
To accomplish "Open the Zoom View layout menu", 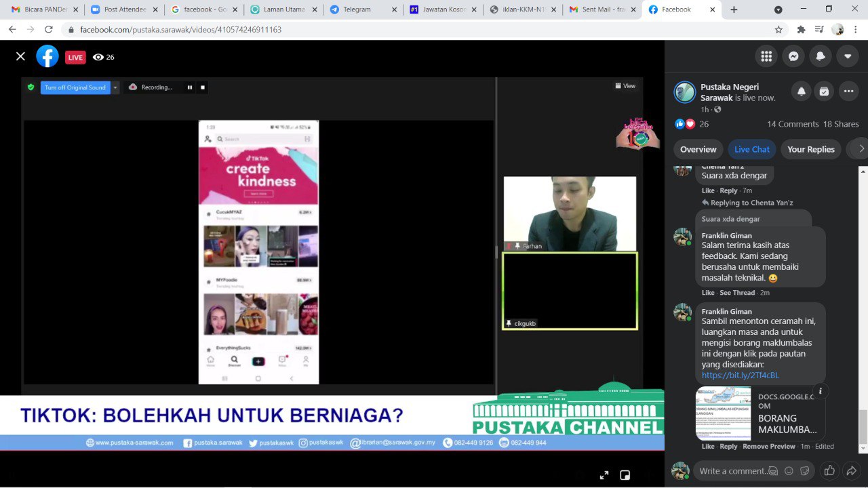I will (x=625, y=86).
